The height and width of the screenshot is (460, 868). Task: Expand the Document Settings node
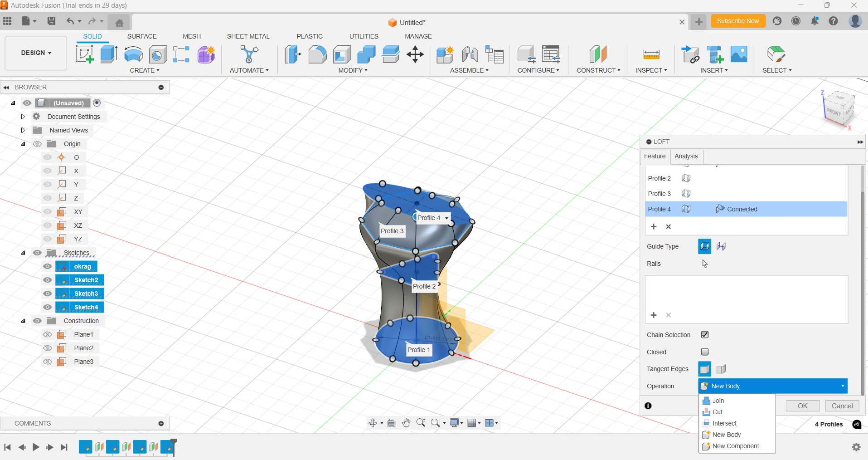[23, 117]
